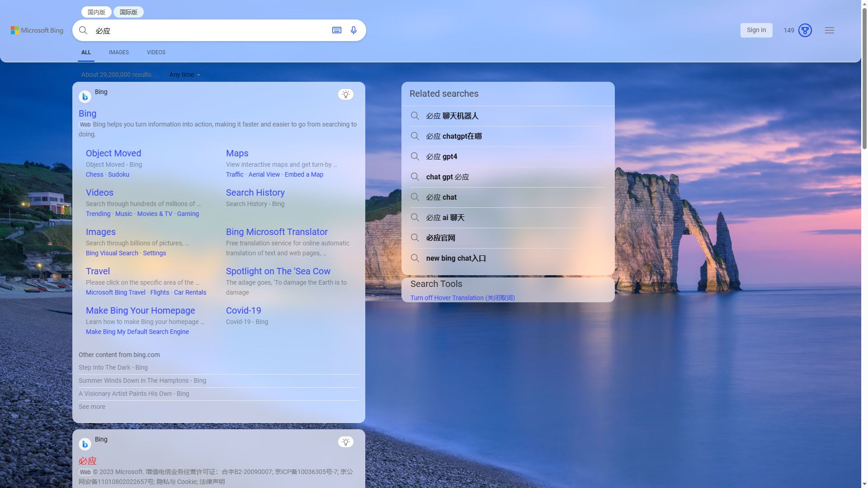Viewport: 868px width, 488px height.
Task: Open the hamburger settings menu
Action: pos(830,30)
